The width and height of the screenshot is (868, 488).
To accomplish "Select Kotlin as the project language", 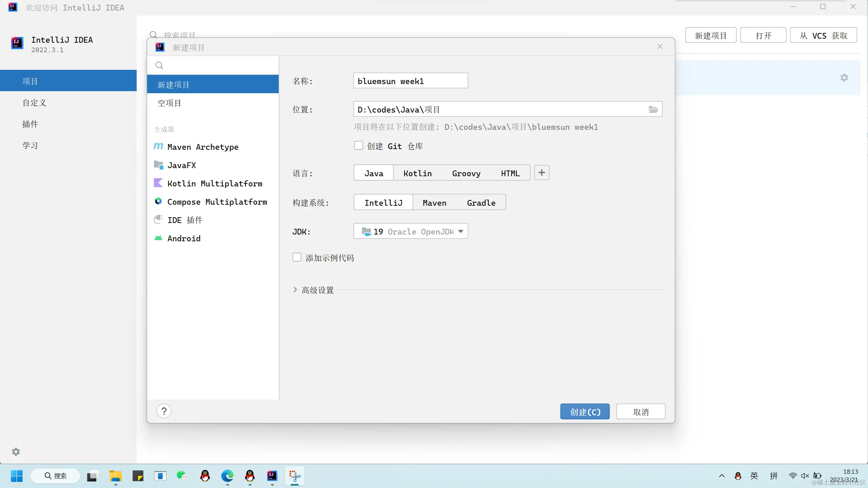I will [417, 173].
